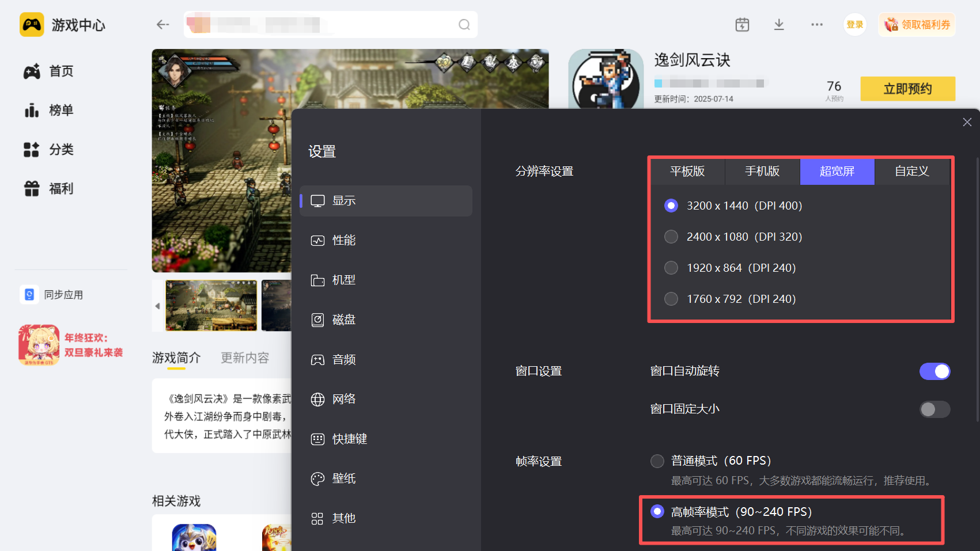Click the monitor icon for 显示

coord(317,201)
